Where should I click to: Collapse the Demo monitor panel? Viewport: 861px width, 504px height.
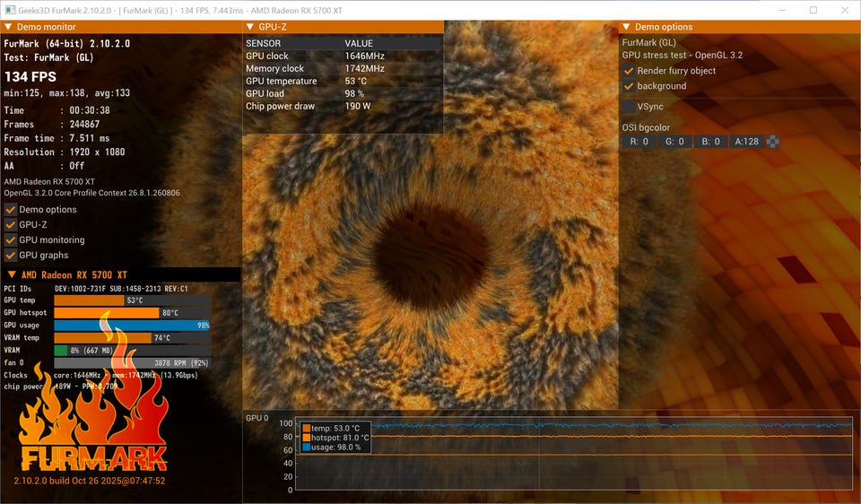(x=8, y=27)
